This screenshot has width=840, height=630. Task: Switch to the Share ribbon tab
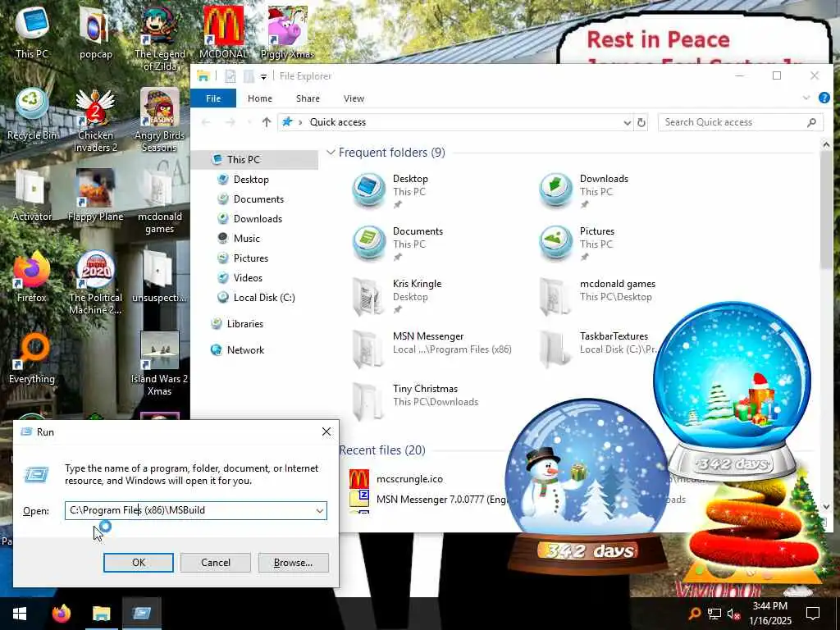click(x=308, y=98)
